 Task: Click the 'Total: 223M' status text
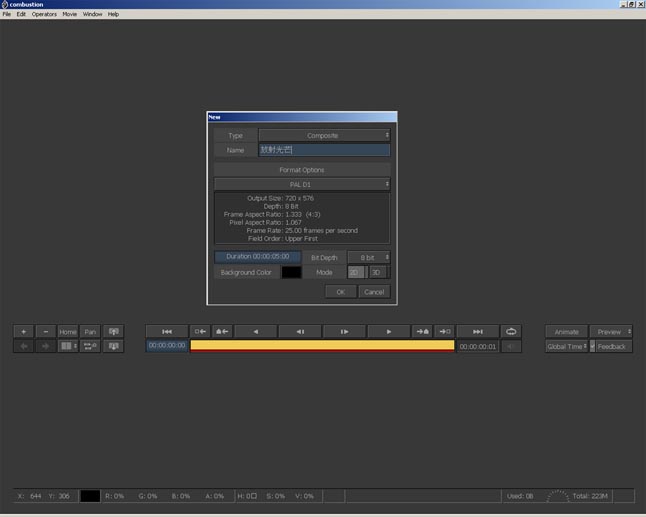click(590, 496)
